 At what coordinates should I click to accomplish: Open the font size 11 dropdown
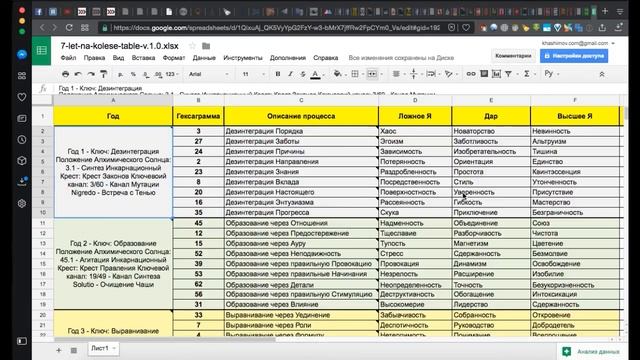[x=253, y=74]
